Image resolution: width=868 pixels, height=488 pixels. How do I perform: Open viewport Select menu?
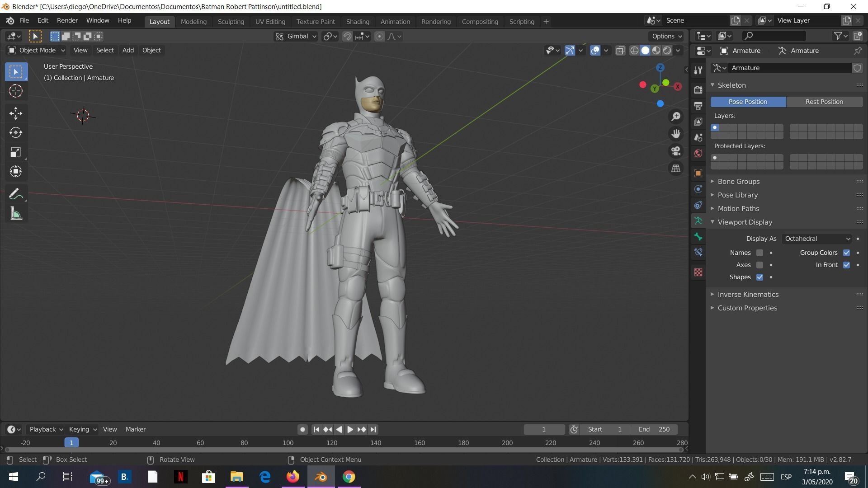[105, 50]
